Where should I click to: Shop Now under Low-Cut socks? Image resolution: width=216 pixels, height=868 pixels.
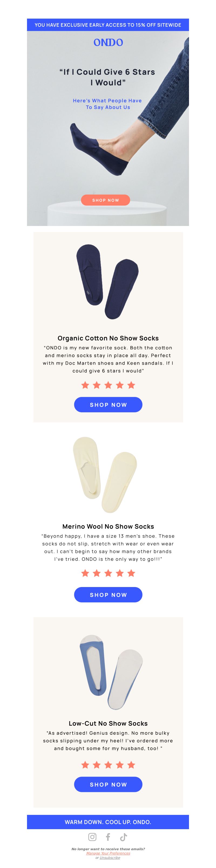click(108, 784)
